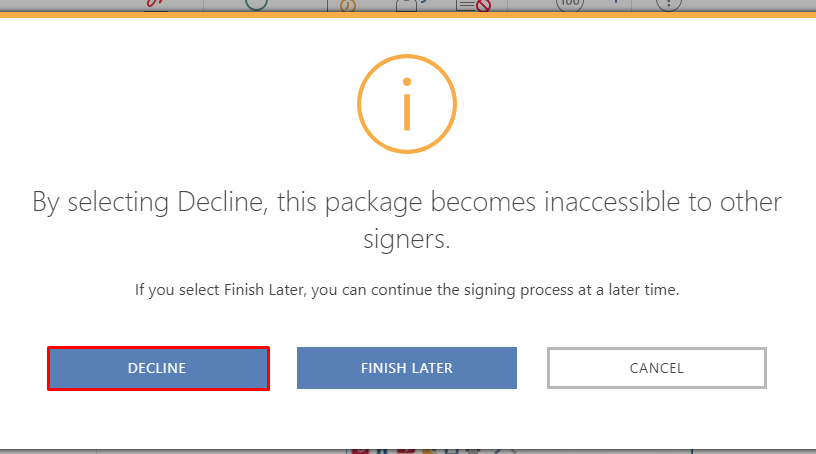Click the sentence starting with If you select Finish Later
Screen dimensions: 816x454
click(407, 289)
